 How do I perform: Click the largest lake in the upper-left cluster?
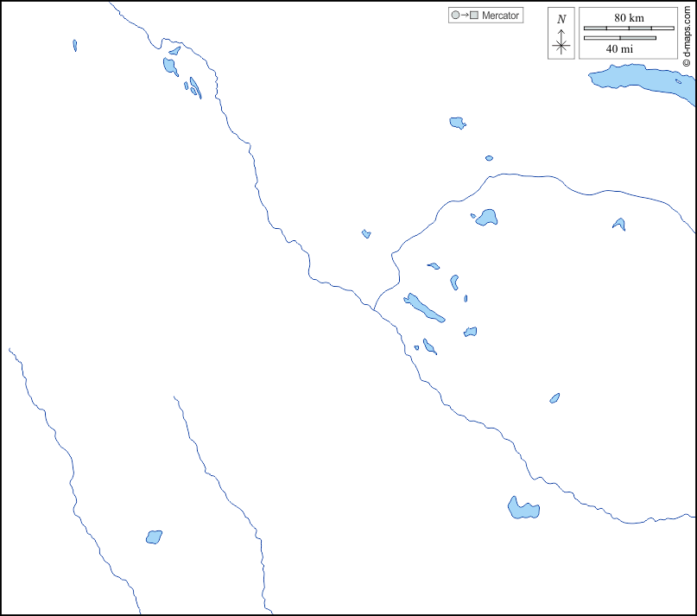[170, 65]
